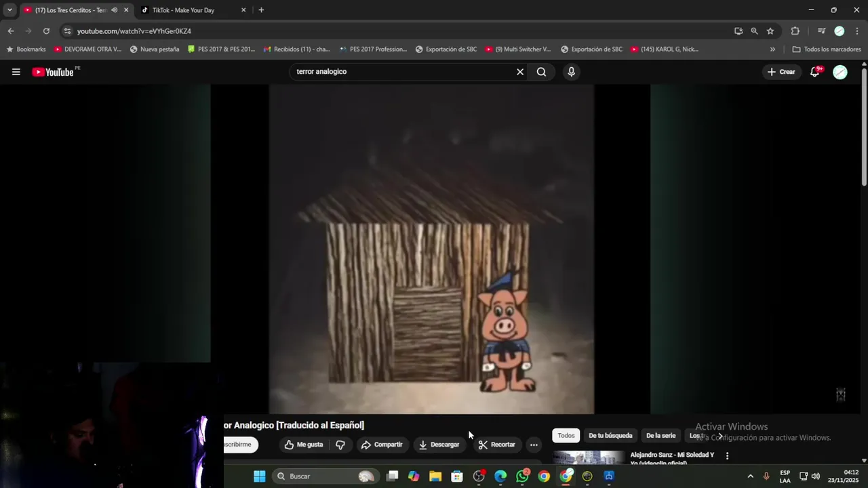Click Descargar download button
Image resolution: width=868 pixels, height=488 pixels.
click(x=439, y=445)
